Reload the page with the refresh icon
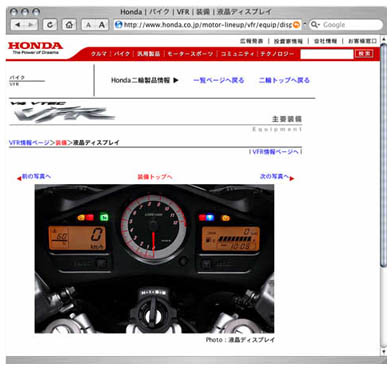 (50, 25)
